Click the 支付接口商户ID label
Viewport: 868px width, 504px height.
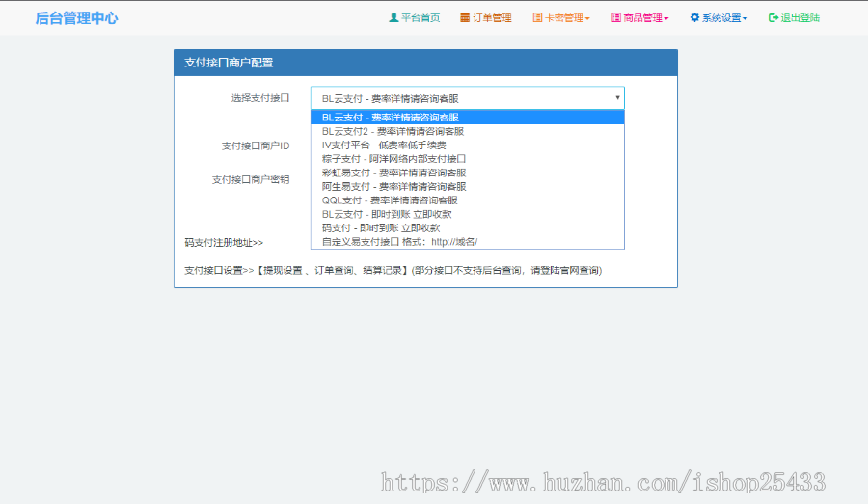(x=256, y=146)
